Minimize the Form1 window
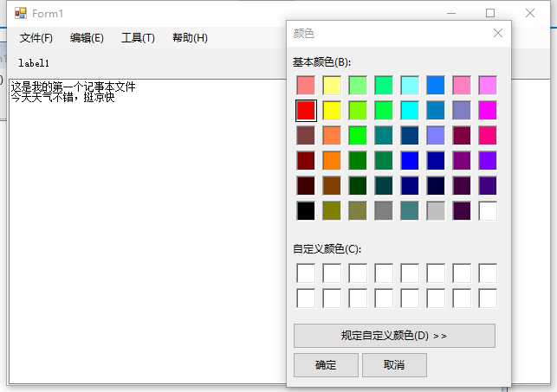The image size is (557, 392). pos(451,13)
